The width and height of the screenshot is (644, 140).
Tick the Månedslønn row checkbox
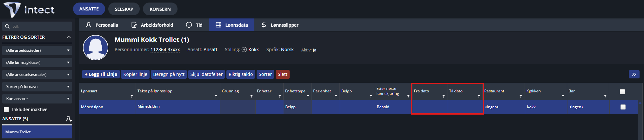(x=623, y=107)
